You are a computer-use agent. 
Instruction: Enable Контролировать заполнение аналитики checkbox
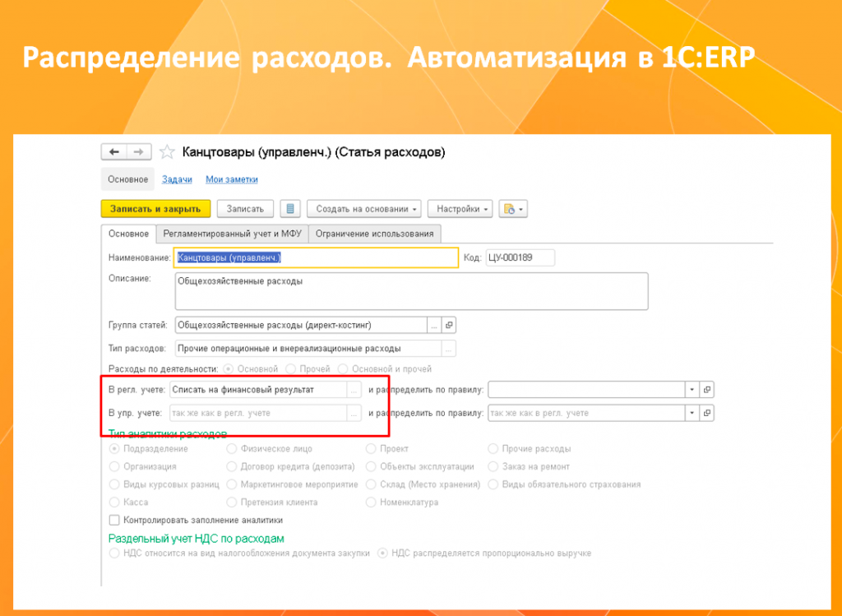point(113,520)
